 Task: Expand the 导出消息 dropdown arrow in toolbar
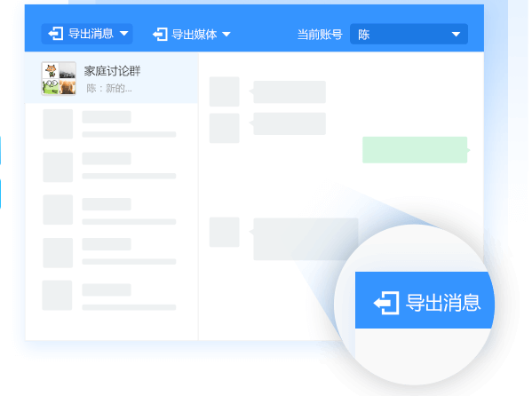124,34
